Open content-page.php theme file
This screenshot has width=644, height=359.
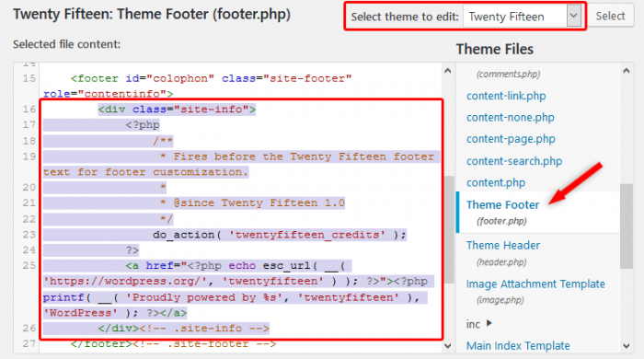pyautogui.click(x=511, y=139)
